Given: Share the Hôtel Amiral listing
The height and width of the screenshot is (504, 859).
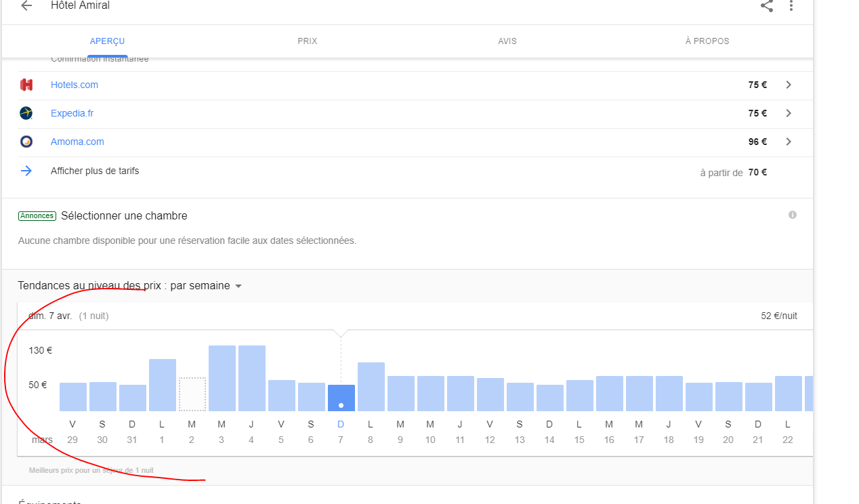Looking at the screenshot, I should [x=767, y=5].
